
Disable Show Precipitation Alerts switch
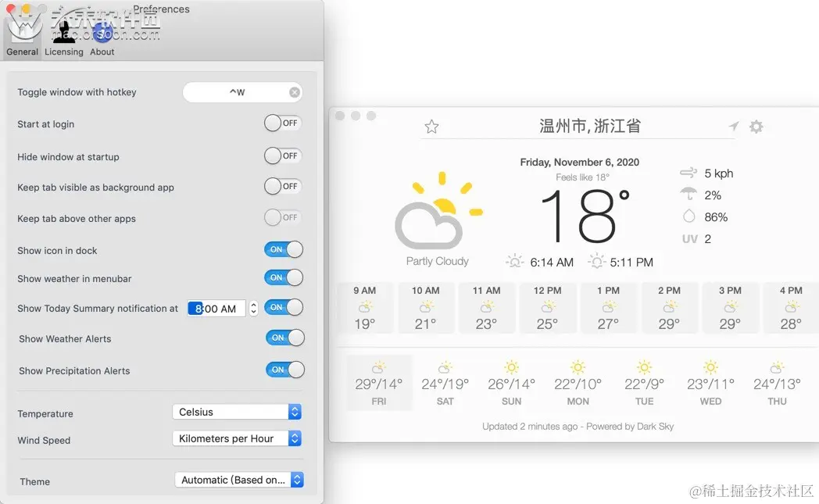285,370
